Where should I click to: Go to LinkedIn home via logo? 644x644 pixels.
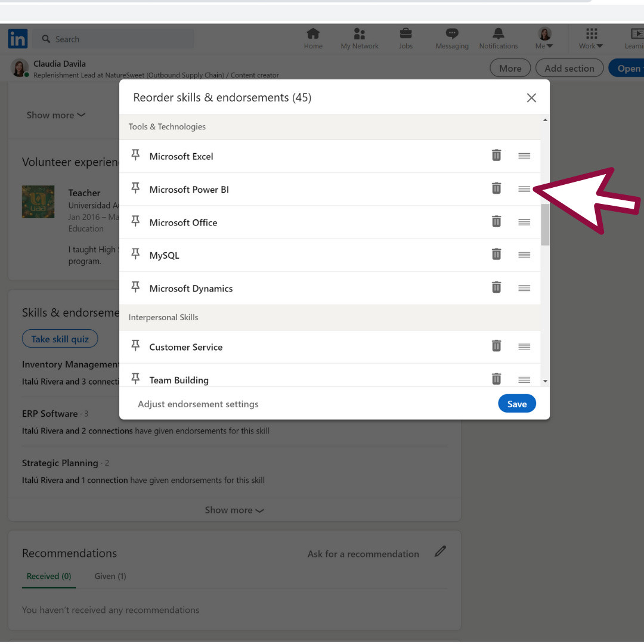(x=18, y=39)
